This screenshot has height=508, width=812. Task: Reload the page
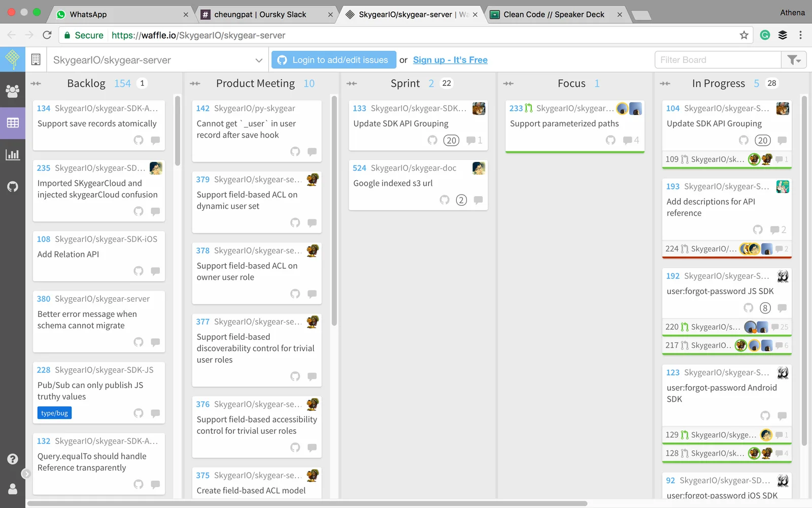[47, 35]
